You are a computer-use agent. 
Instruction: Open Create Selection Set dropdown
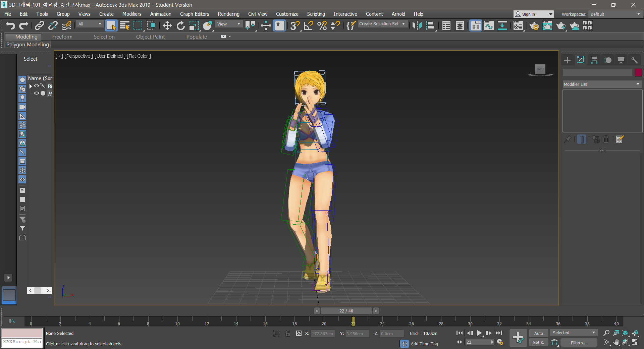point(382,24)
